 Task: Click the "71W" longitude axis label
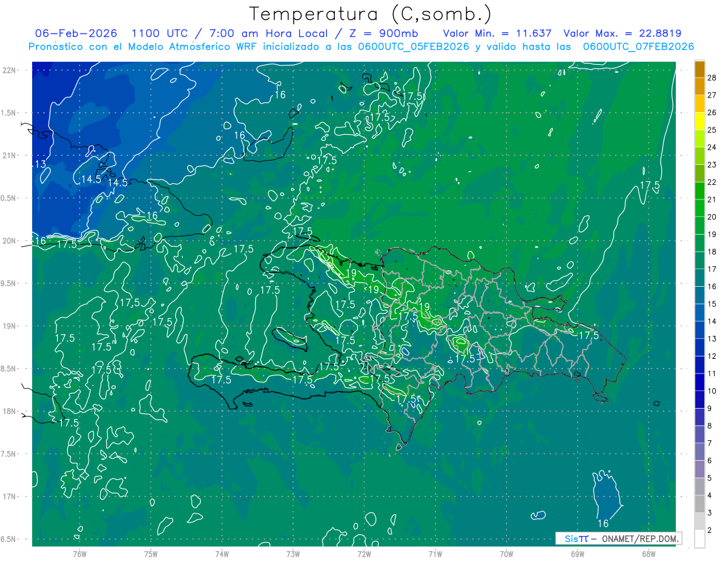(435, 554)
